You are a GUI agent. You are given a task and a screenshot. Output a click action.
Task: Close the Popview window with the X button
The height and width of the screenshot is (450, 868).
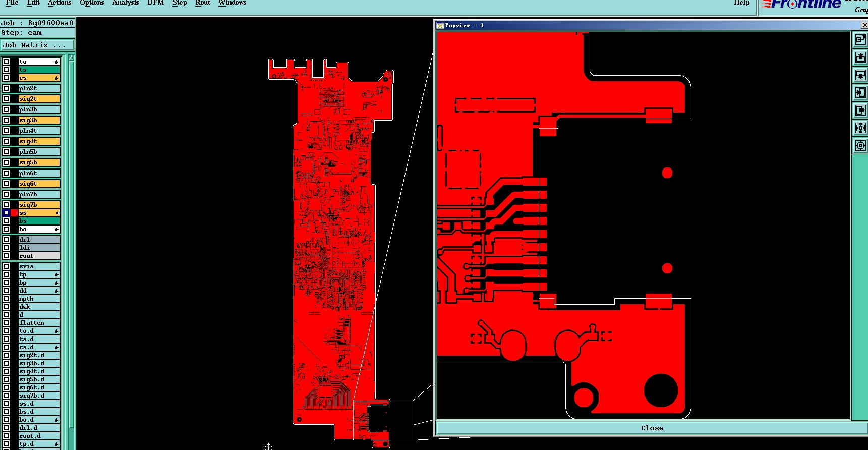[x=864, y=25]
